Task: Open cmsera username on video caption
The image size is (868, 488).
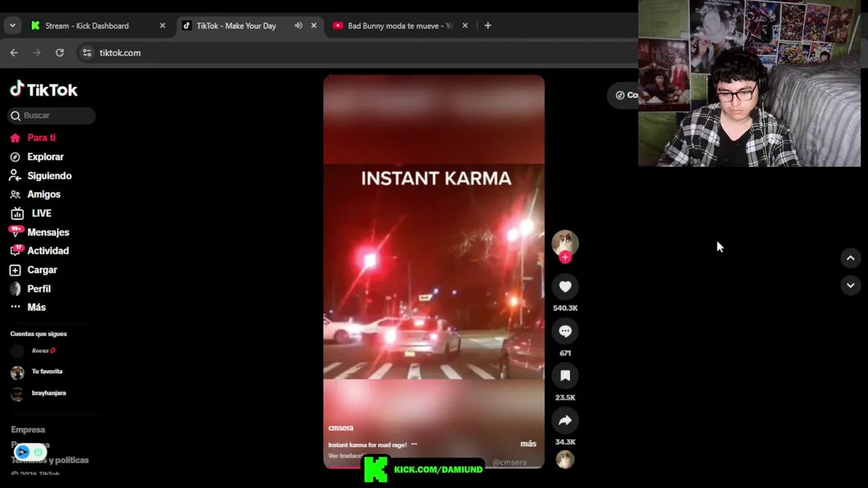Action: coord(340,428)
